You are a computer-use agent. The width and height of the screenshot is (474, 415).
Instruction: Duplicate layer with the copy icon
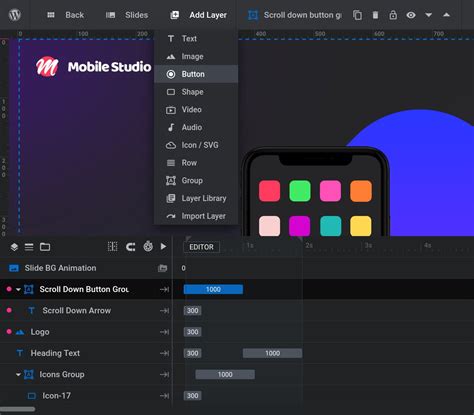(357, 15)
